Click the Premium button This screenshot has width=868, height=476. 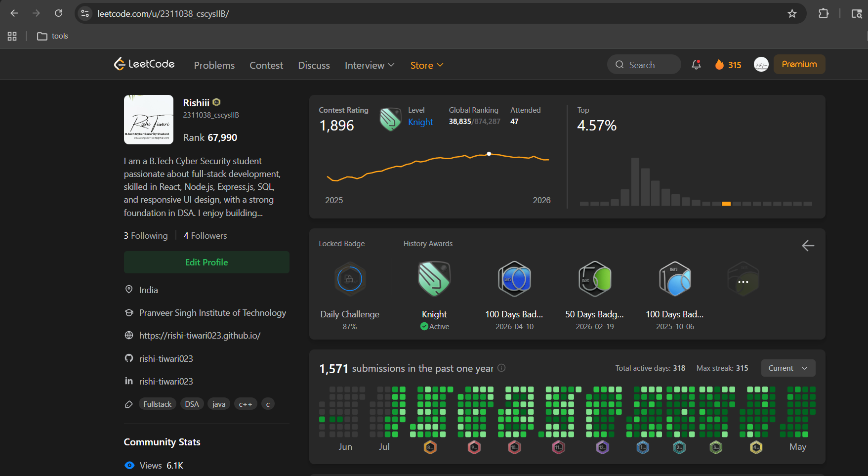click(x=799, y=64)
